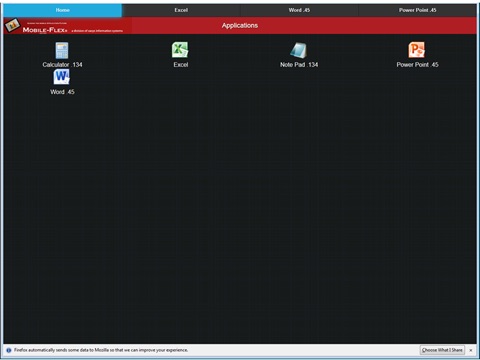Click the blue info icon in the Firefox notification bar
The height and width of the screenshot is (360, 480).
point(9,350)
